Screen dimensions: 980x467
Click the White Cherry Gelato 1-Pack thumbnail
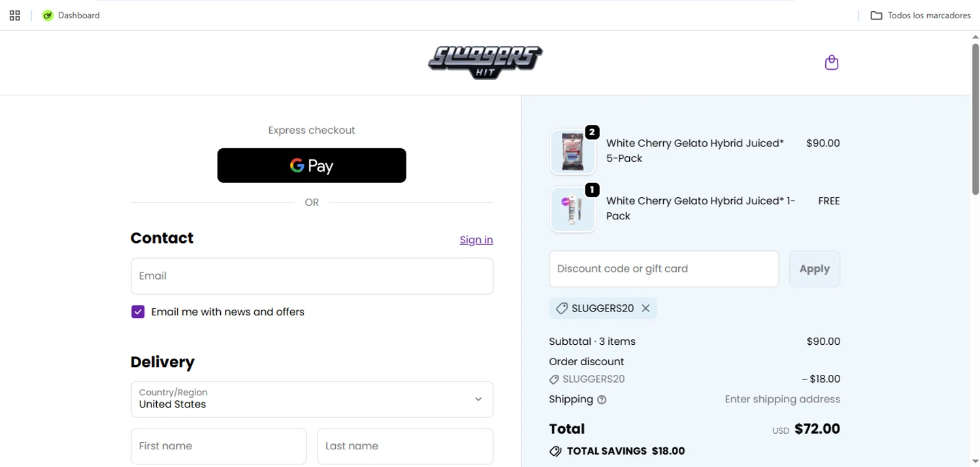[572, 210]
